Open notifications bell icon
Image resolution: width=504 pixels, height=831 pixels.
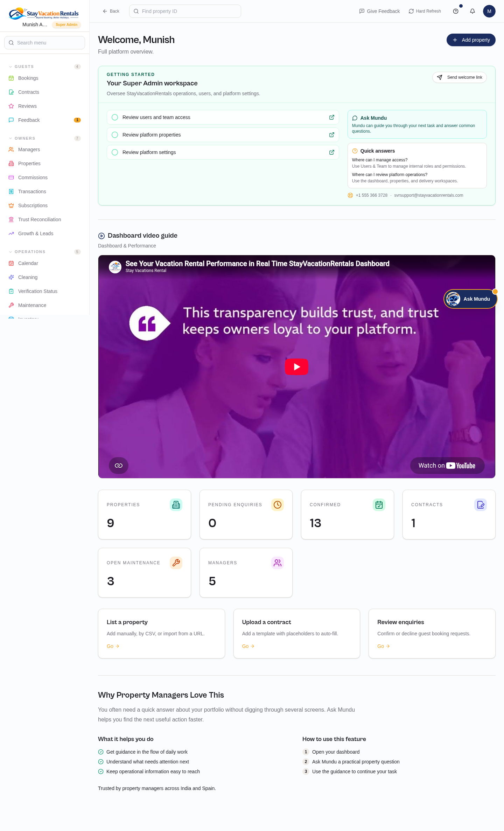coord(472,11)
